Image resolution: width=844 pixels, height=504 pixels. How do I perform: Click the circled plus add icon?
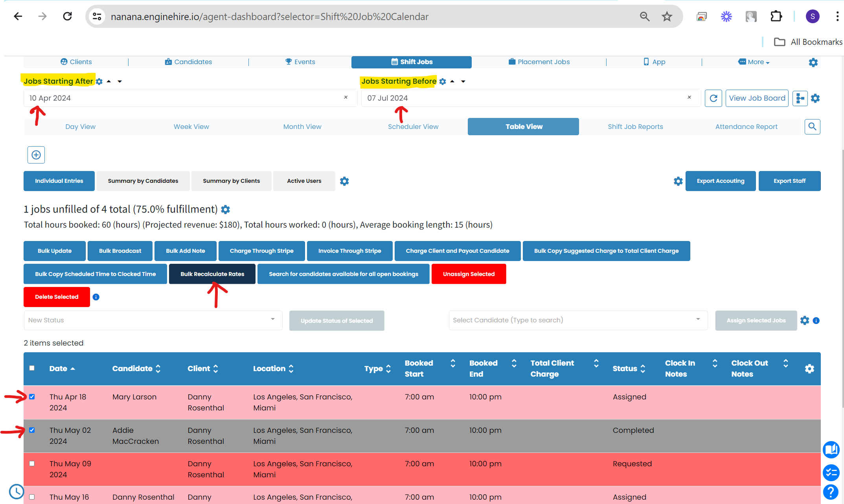[36, 155]
